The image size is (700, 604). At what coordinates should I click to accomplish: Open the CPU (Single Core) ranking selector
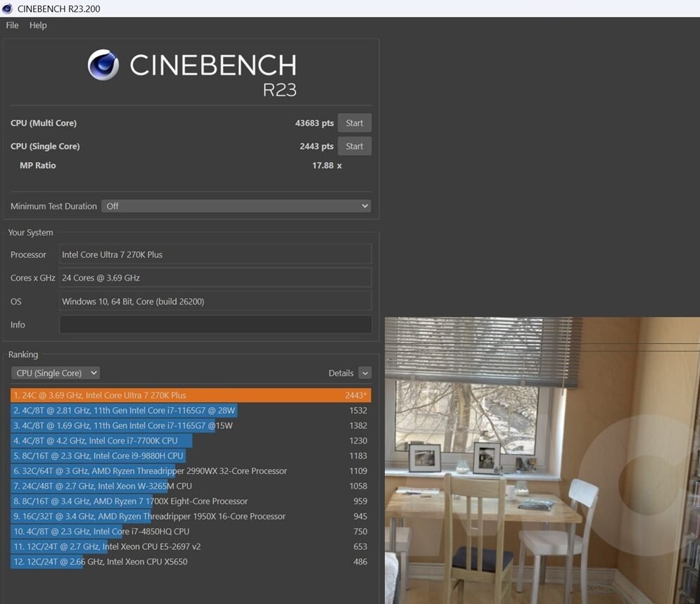pos(56,373)
